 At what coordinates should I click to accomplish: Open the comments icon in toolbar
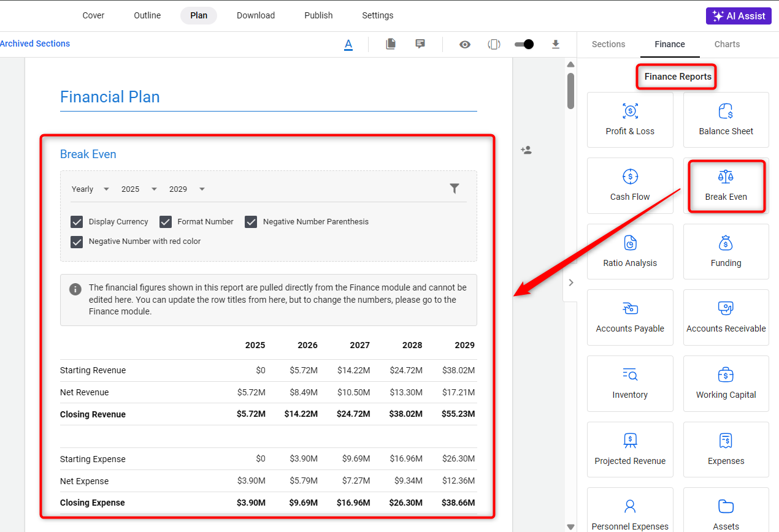tap(420, 44)
